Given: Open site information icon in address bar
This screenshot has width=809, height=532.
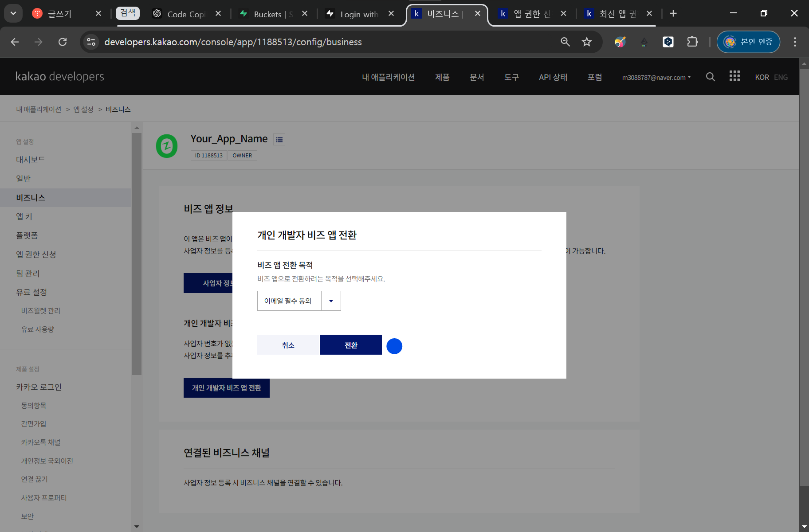Looking at the screenshot, I should 91,42.
